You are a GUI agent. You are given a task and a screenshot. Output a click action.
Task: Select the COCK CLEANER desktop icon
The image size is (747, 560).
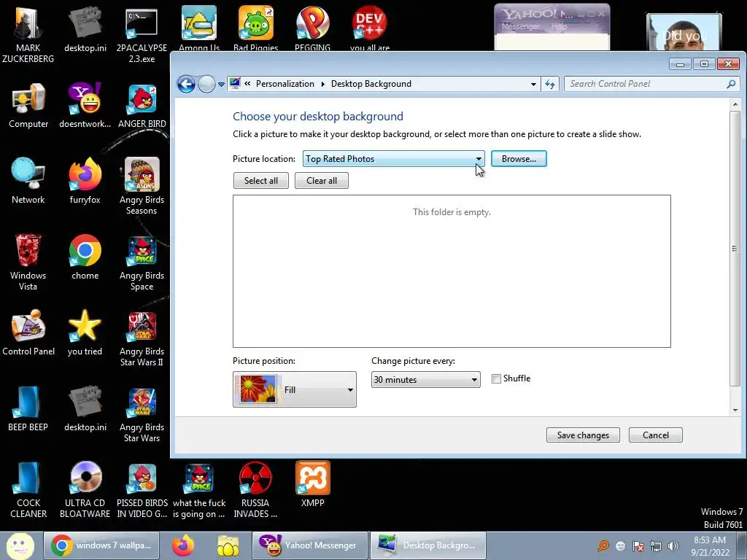click(x=28, y=489)
